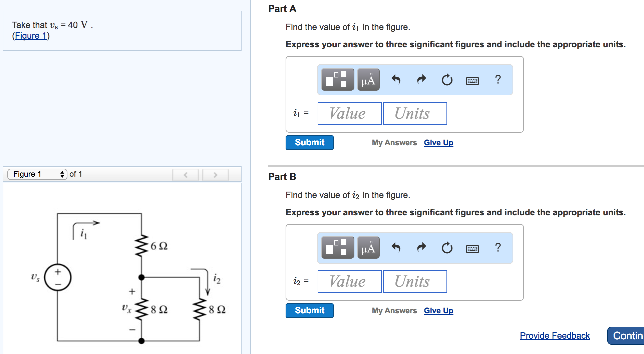Reset the Part A answer using the reset icon
644x354 pixels.
point(447,80)
